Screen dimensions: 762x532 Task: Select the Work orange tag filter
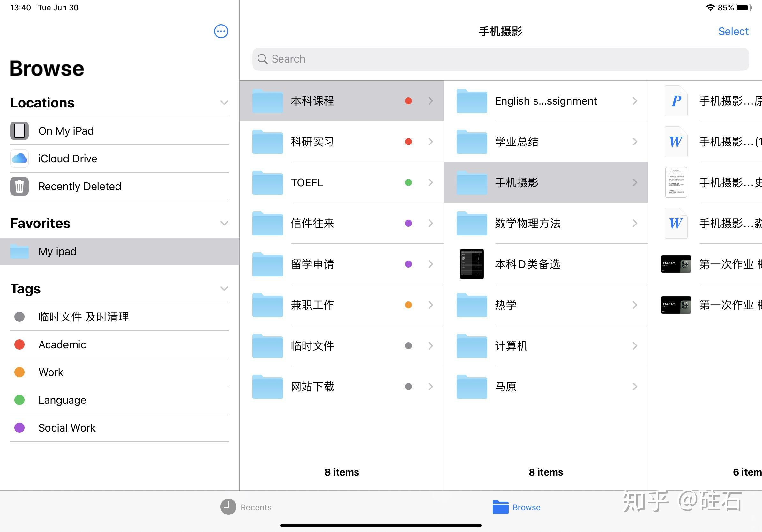[x=50, y=372]
